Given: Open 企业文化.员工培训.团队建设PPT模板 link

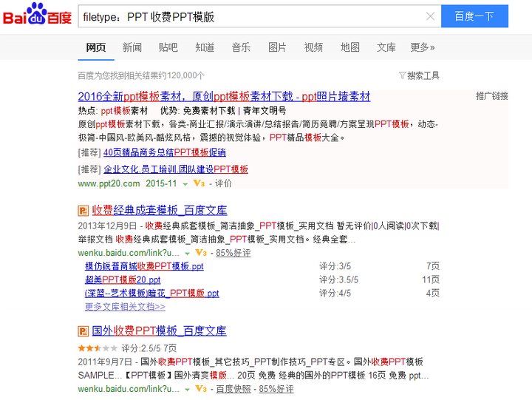Looking at the screenshot, I should [176, 169].
